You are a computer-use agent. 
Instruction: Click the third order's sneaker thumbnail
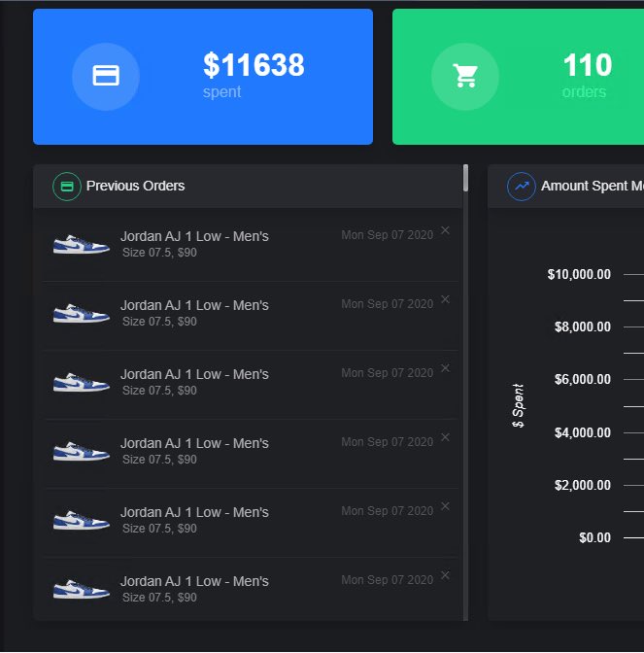tap(82, 382)
